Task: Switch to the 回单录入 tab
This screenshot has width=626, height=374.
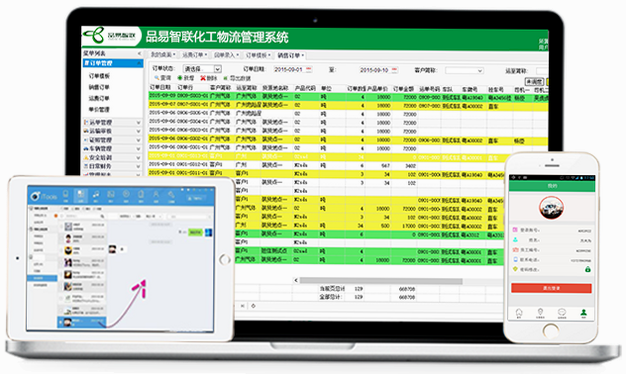Action: tap(226, 55)
